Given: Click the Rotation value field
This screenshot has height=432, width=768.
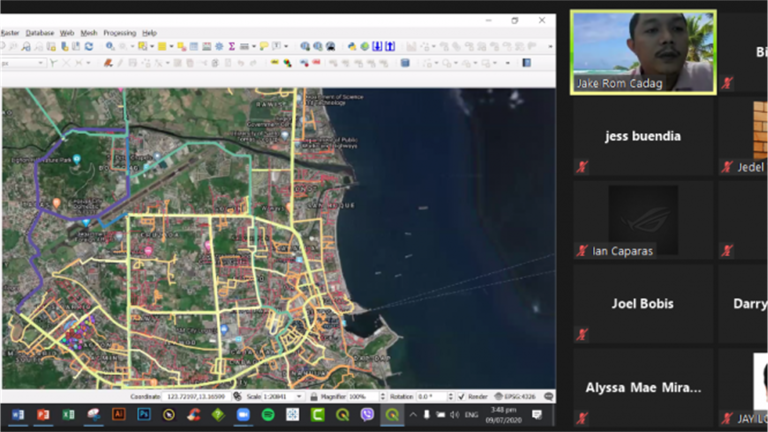Looking at the screenshot, I should (x=432, y=396).
